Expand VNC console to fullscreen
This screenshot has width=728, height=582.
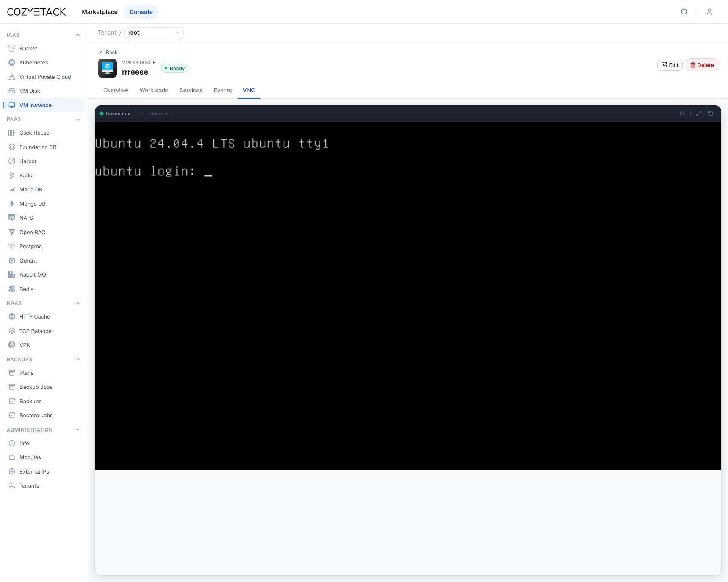pyautogui.click(x=699, y=114)
